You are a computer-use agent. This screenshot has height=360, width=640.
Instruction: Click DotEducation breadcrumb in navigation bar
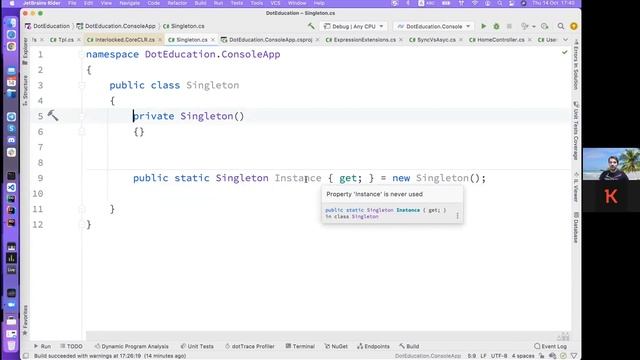pyautogui.click(x=47, y=26)
